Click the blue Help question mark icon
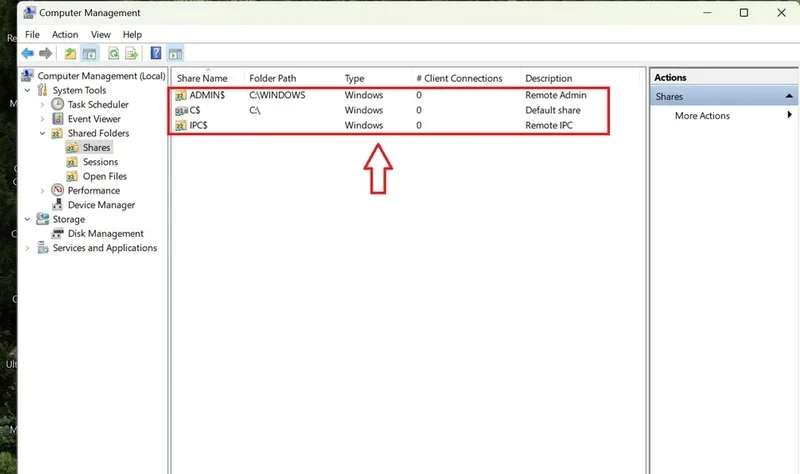Image resolution: width=800 pixels, height=474 pixels. (x=156, y=53)
